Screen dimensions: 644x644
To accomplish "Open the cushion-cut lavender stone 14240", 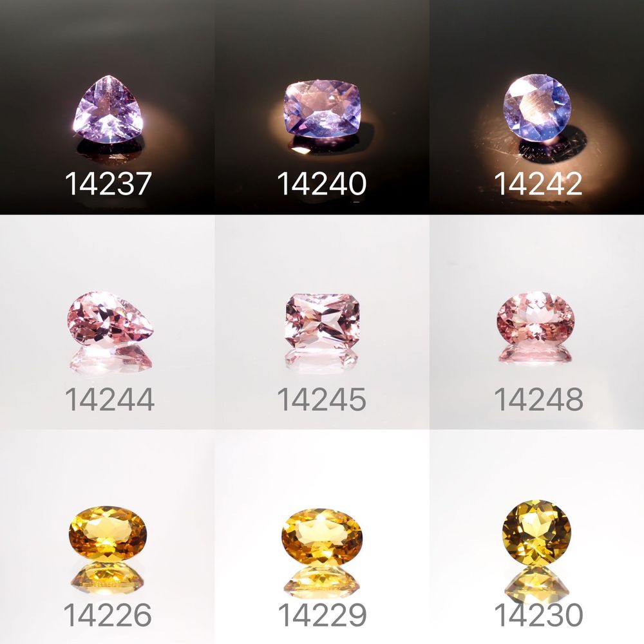I will pos(322,108).
